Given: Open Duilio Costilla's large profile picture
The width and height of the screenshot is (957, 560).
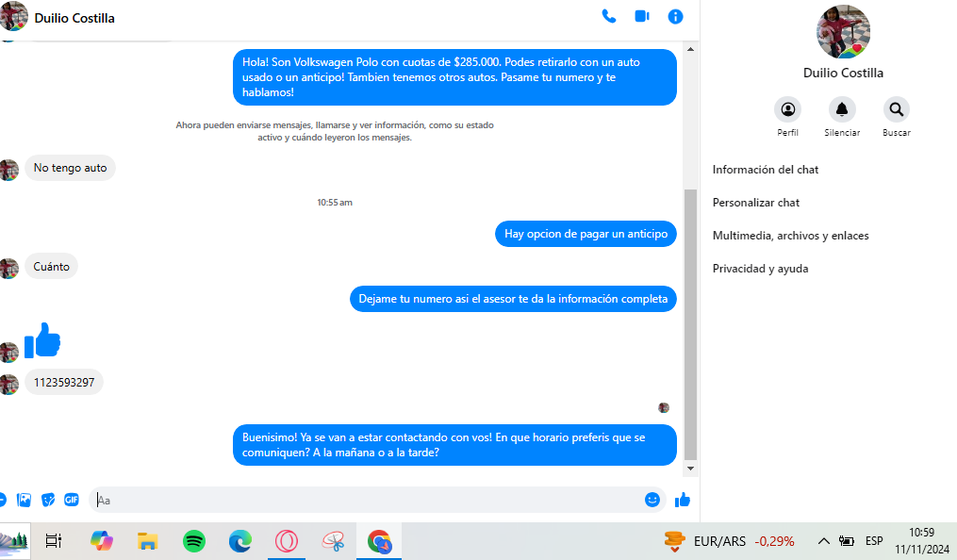Looking at the screenshot, I should (x=843, y=32).
